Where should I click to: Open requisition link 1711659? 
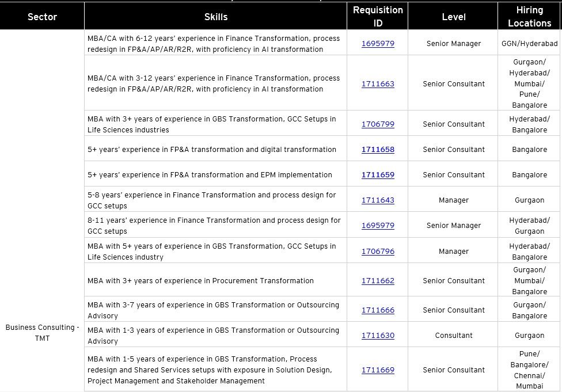(x=378, y=175)
